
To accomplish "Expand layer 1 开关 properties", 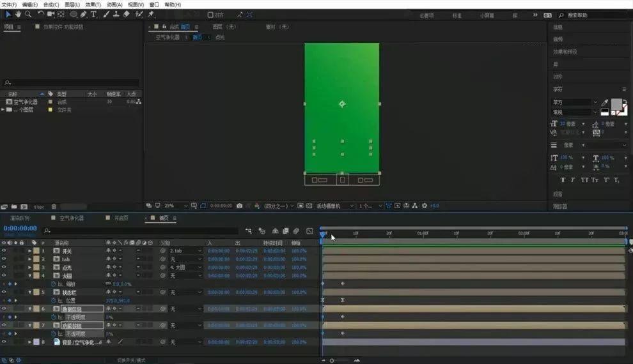I will click(x=30, y=251).
